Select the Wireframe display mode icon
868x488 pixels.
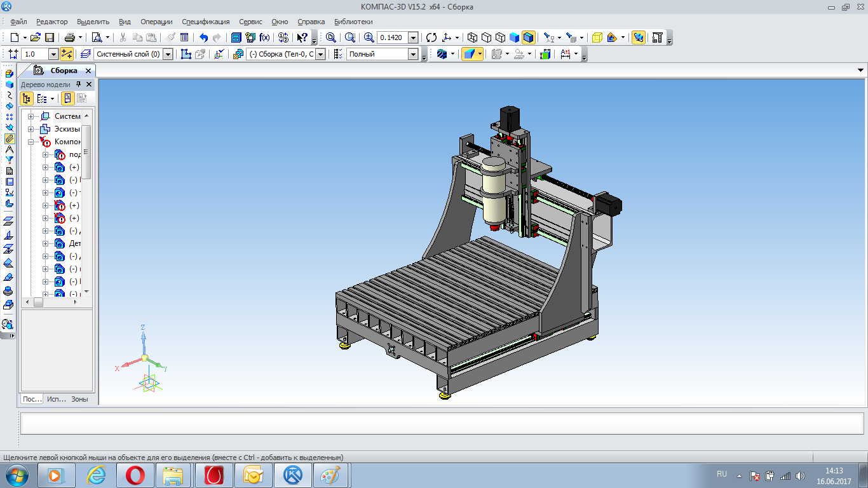pos(472,37)
